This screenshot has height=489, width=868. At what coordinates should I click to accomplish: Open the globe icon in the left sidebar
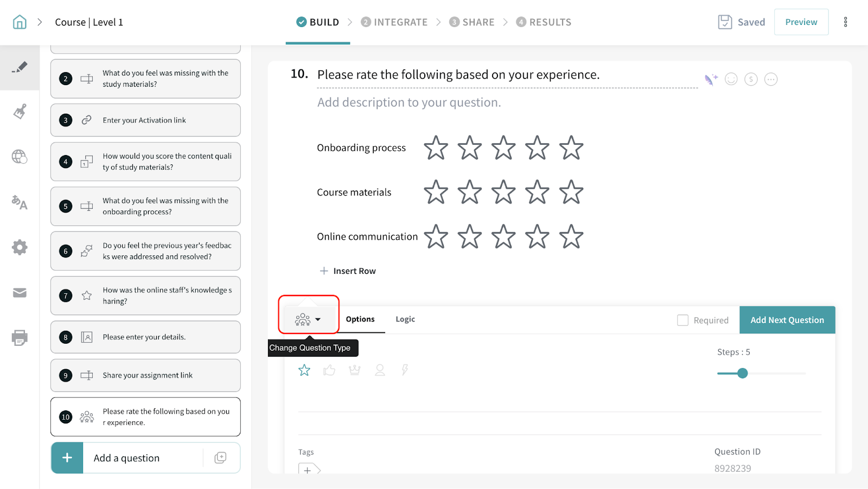[20, 157]
